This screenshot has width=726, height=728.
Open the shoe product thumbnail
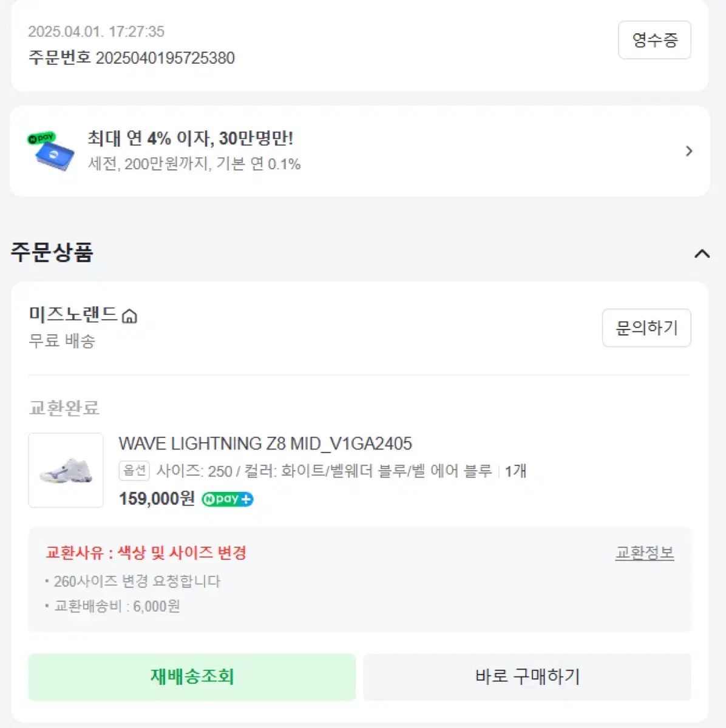tap(66, 470)
